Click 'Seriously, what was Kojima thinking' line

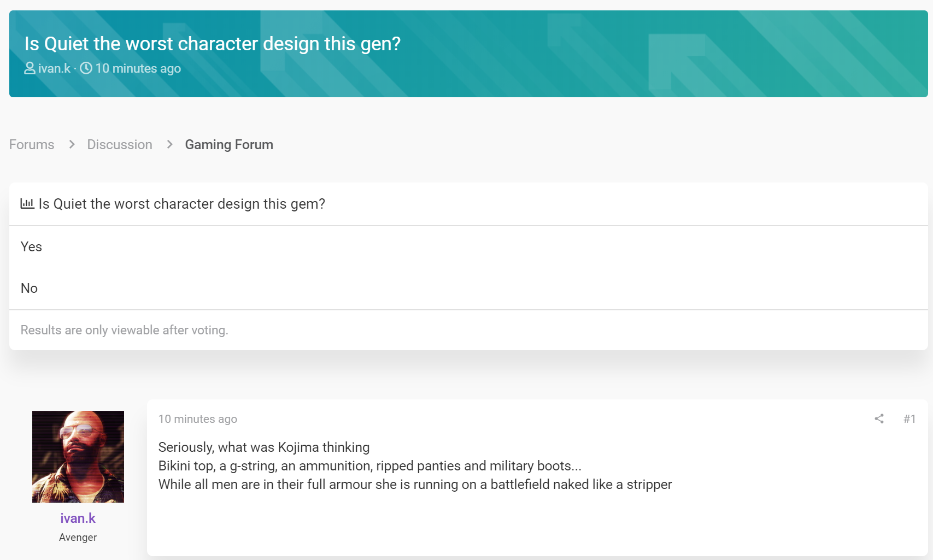[x=264, y=447]
